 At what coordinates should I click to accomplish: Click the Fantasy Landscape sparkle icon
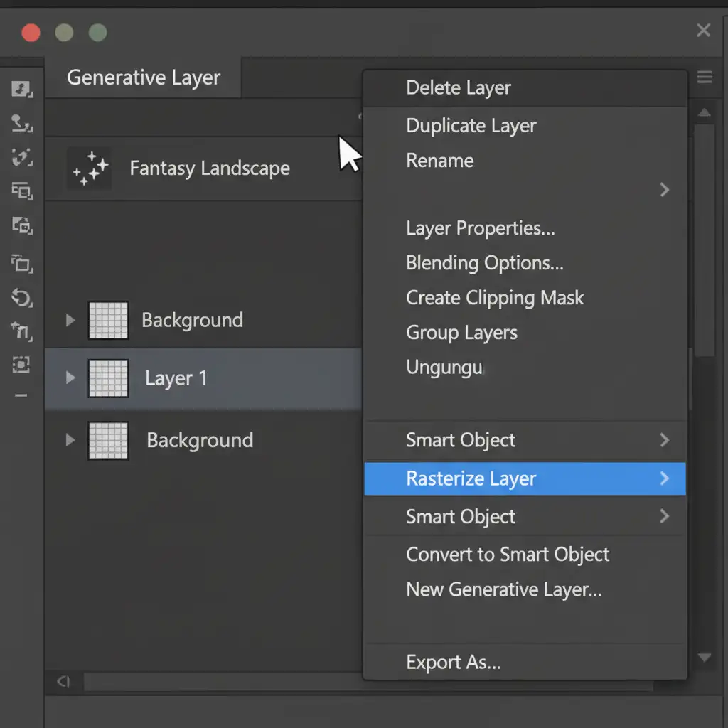90,169
